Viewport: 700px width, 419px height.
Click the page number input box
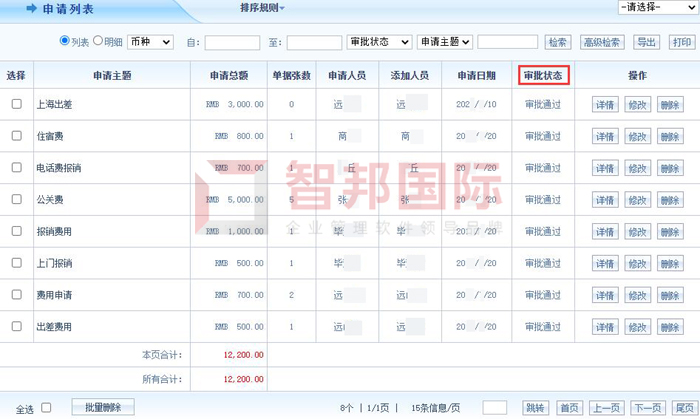click(495, 407)
